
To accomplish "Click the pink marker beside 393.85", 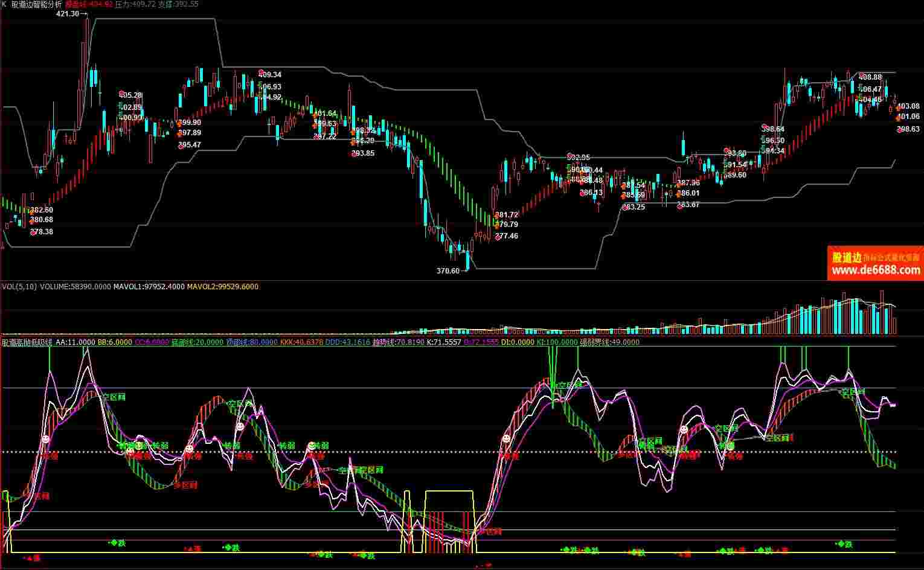I will (354, 153).
